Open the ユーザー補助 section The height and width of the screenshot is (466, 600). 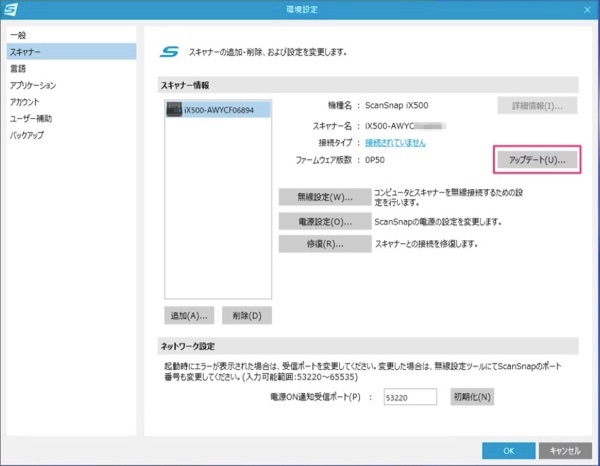(31, 118)
